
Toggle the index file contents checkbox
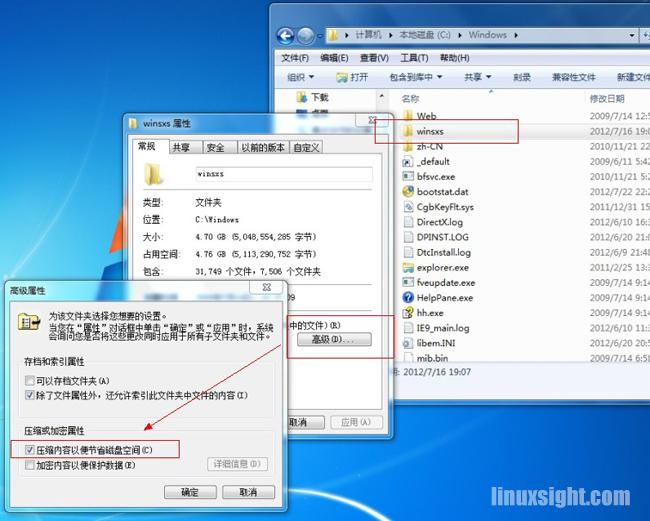coord(29,395)
